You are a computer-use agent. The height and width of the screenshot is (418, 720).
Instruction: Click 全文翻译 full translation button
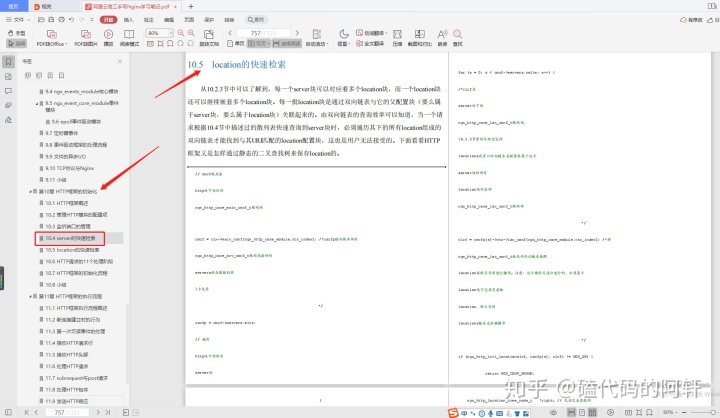click(370, 44)
